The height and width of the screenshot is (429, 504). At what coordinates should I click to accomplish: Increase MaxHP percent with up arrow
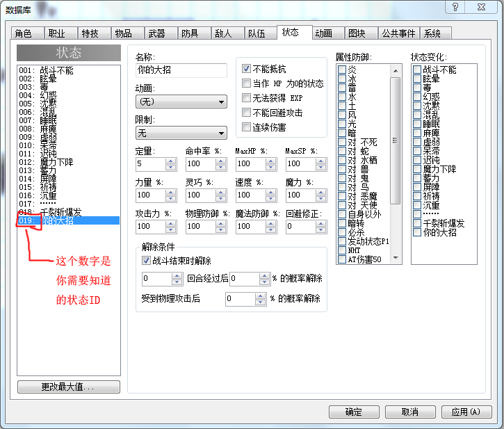point(271,161)
